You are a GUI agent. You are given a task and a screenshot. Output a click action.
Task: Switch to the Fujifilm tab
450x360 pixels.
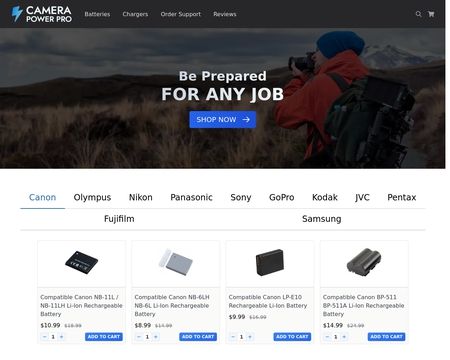click(119, 219)
